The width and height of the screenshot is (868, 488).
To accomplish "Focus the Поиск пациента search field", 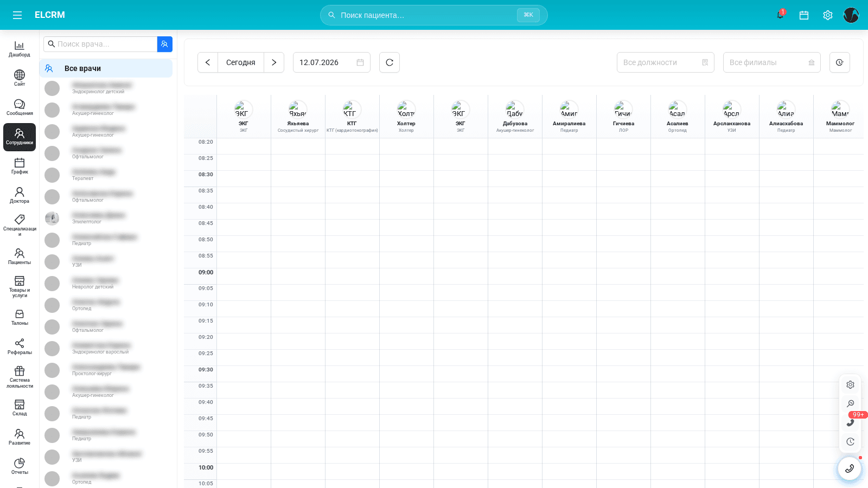I will (433, 15).
